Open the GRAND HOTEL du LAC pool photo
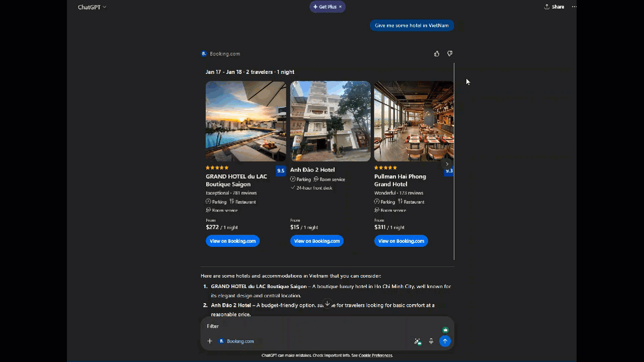This screenshot has height=362, width=644. (246, 121)
